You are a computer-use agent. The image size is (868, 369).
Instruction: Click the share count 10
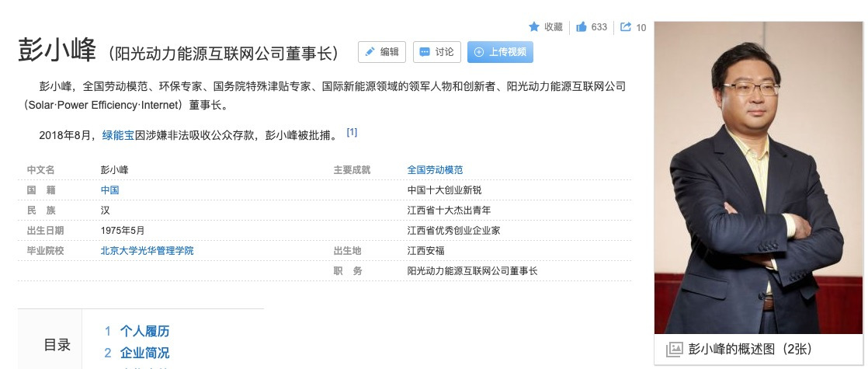[641, 27]
